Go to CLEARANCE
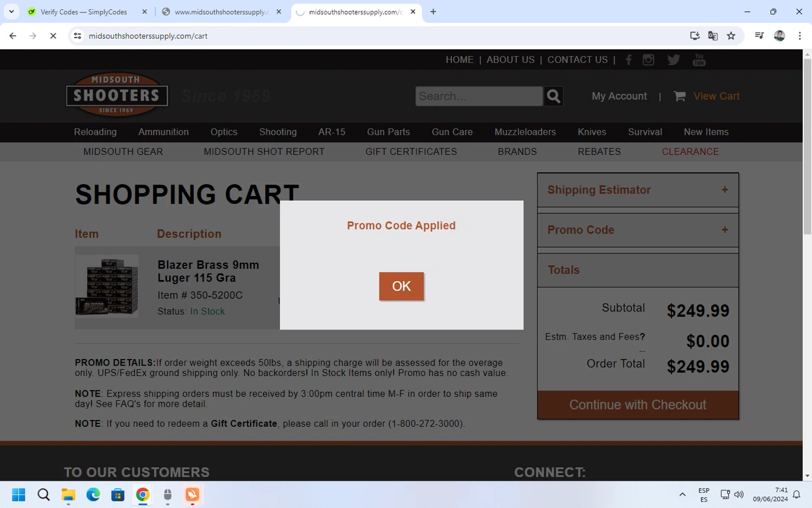This screenshot has height=508, width=812. point(690,152)
